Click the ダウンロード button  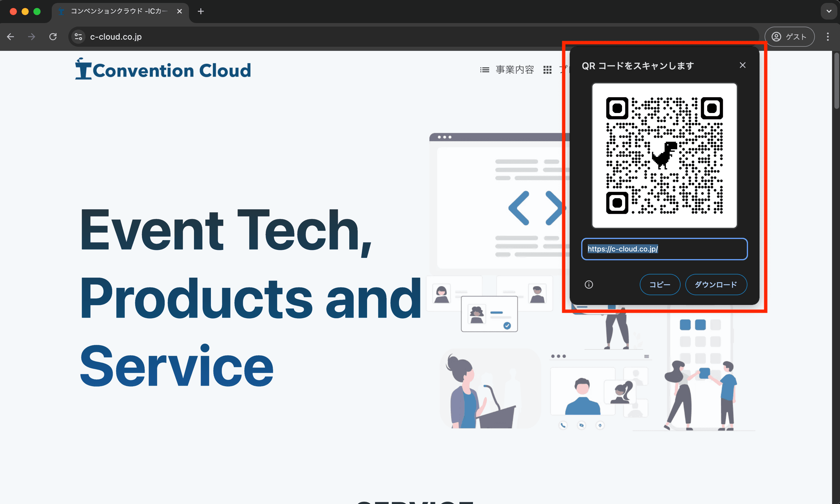(716, 285)
